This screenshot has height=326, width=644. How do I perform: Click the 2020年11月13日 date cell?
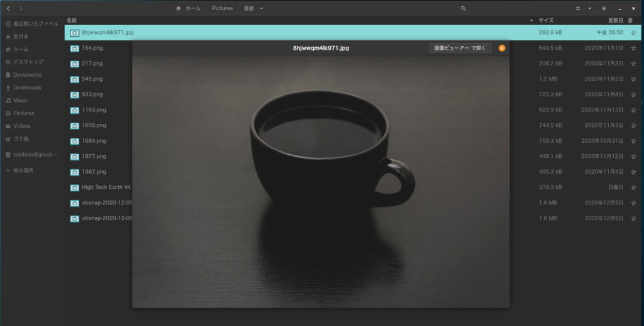[602, 110]
